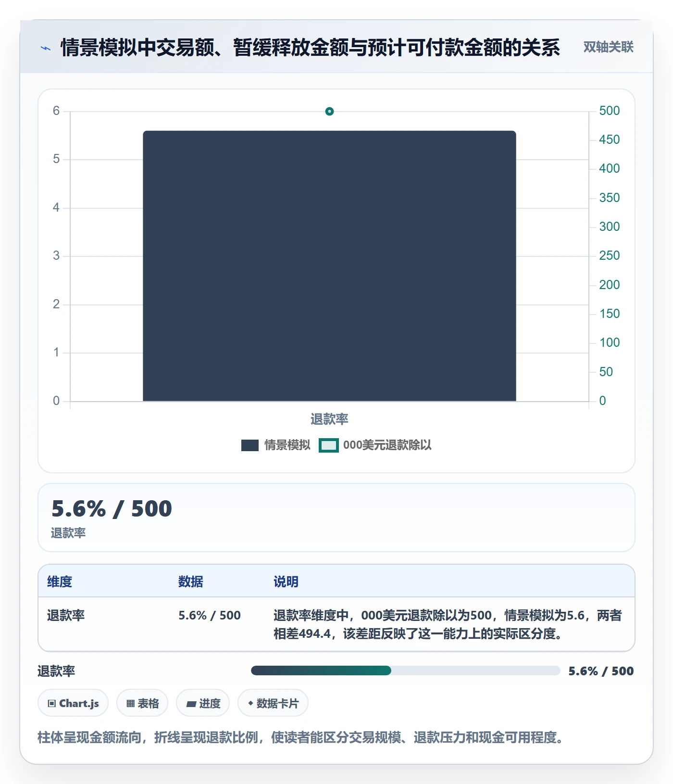
Task: Click the diamond icon on the 数据卡片 tag
Action: (x=250, y=703)
